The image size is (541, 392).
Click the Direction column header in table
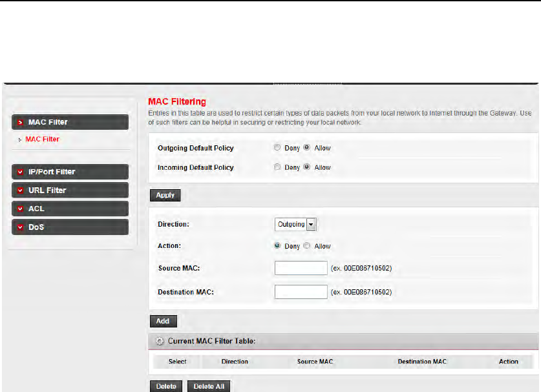235,362
